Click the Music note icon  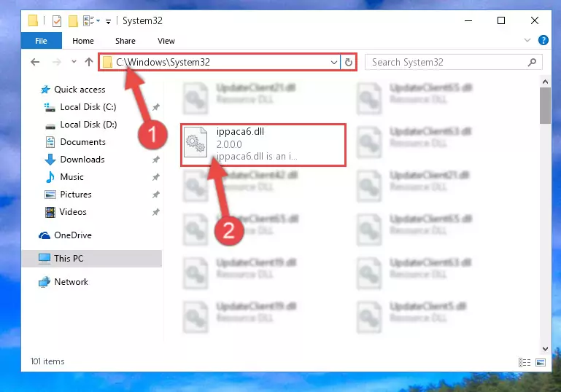tap(50, 177)
